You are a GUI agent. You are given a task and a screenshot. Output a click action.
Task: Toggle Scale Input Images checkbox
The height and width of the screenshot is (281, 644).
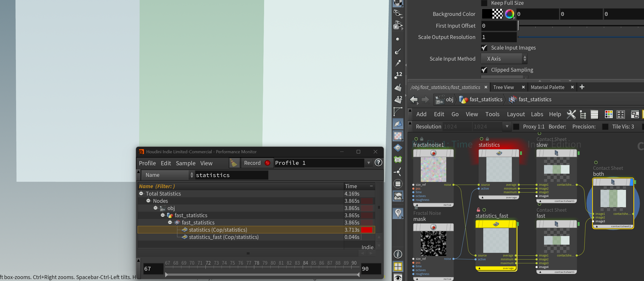484,48
